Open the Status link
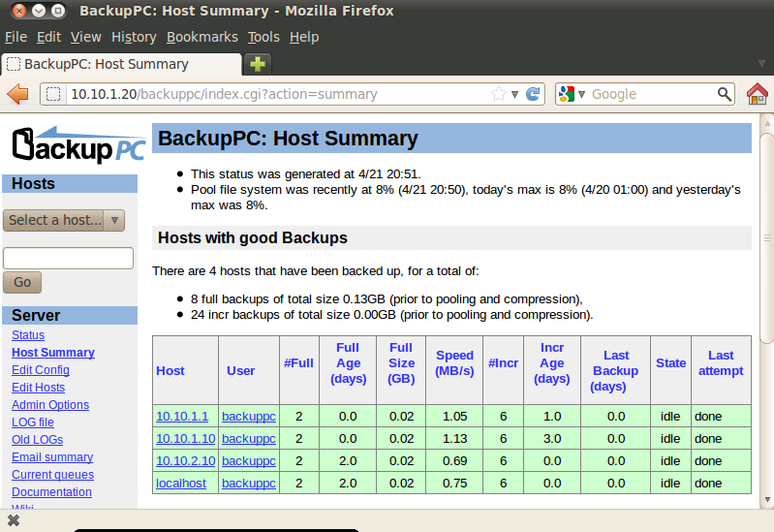 point(28,335)
